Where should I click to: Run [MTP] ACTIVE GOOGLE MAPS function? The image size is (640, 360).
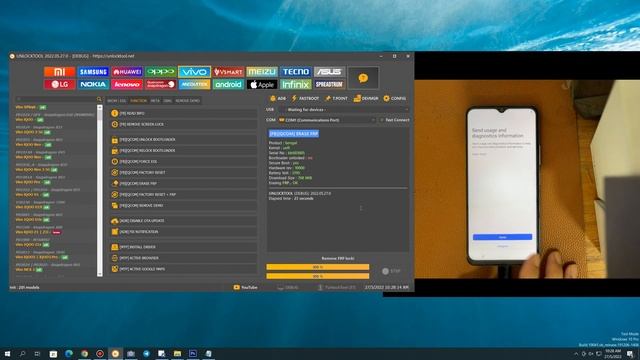(x=183, y=269)
